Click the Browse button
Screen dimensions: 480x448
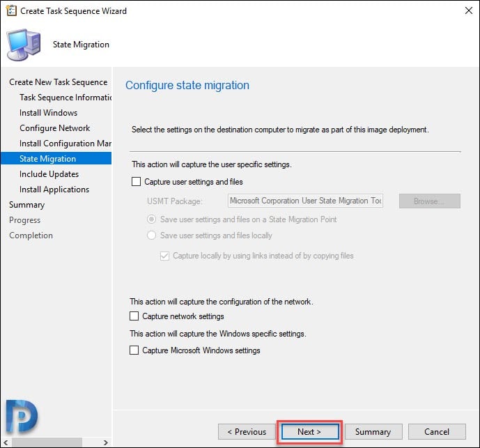(x=429, y=201)
